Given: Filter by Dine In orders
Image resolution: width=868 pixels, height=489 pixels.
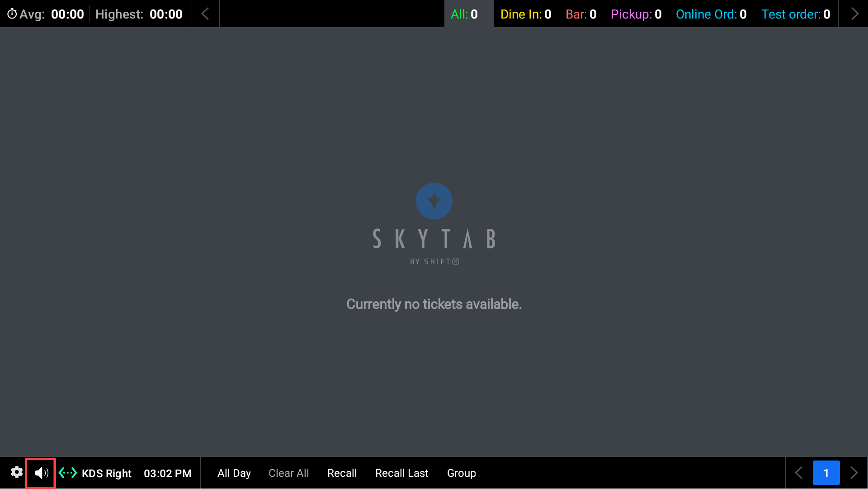Looking at the screenshot, I should [x=526, y=14].
